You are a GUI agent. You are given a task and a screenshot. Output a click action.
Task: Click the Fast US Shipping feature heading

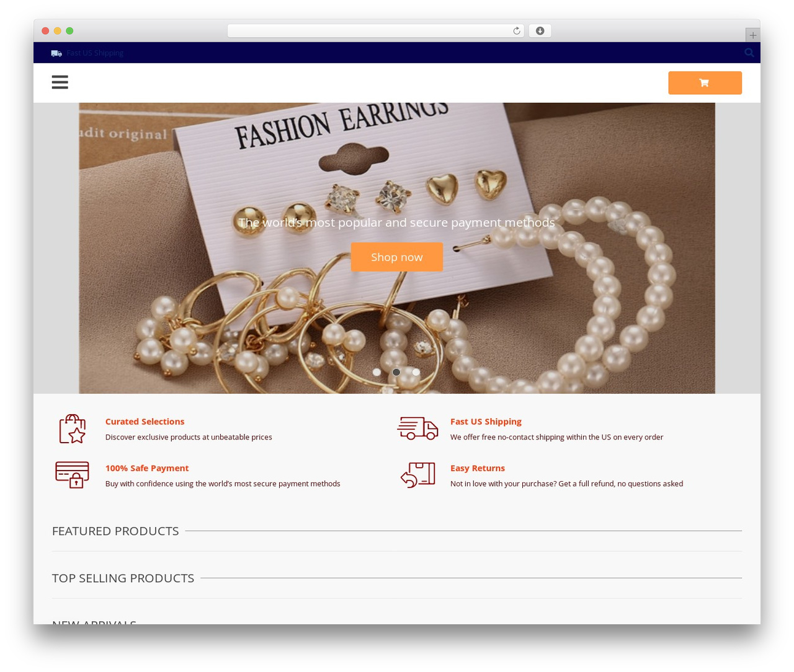[x=486, y=422]
